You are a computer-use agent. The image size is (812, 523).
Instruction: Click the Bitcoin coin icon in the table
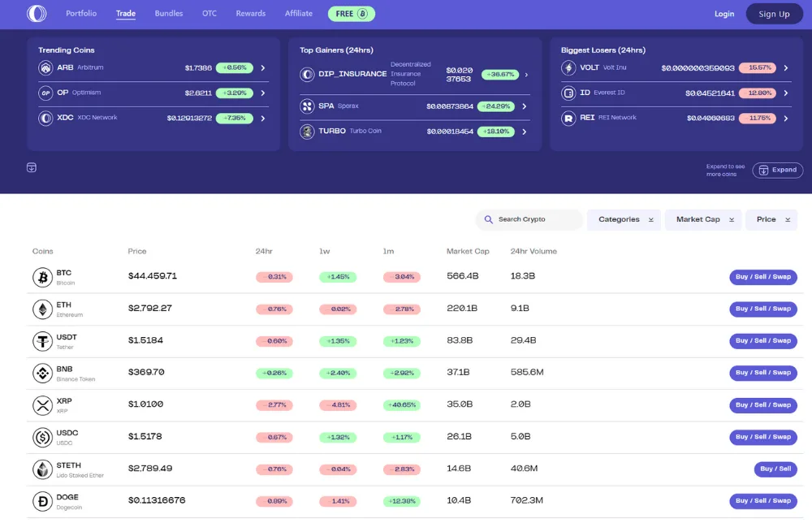point(42,278)
